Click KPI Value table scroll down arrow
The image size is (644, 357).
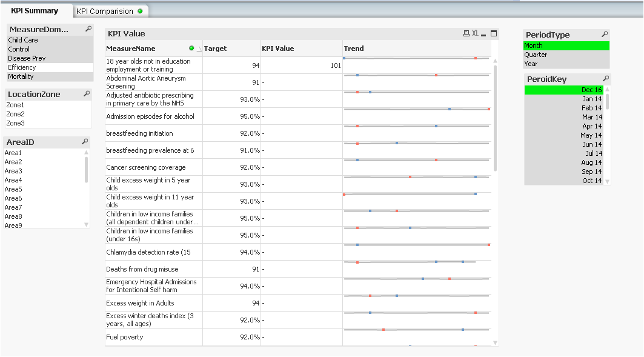point(495,342)
